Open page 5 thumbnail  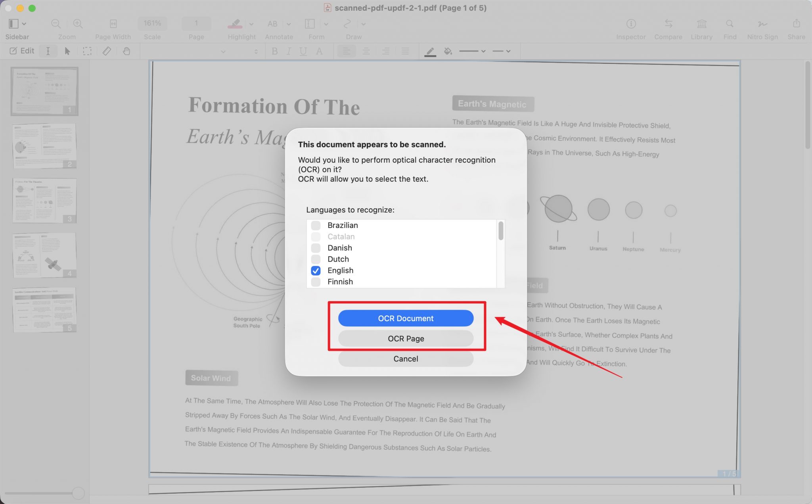pos(44,310)
